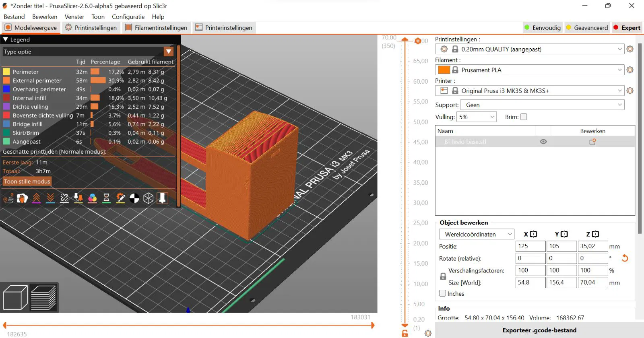Select Geavanceerd mode
This screenshot has width=644, height=338.
[587, 28]
